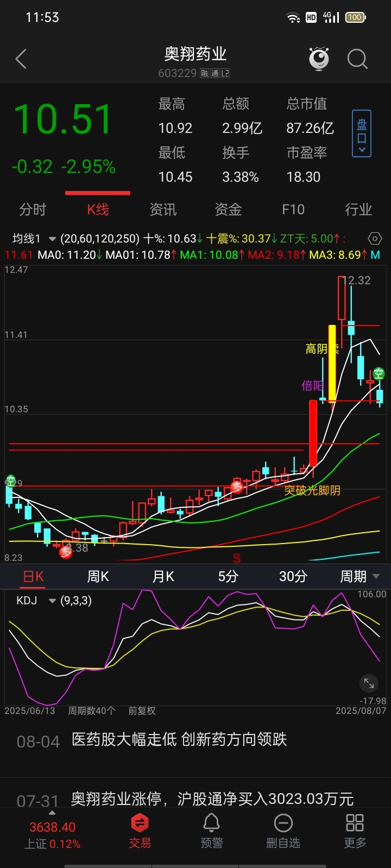Open 均线1 indicator dropdown arrow
Image resolution: width=391 pixels, height=868 pixels.
point(52,239)
